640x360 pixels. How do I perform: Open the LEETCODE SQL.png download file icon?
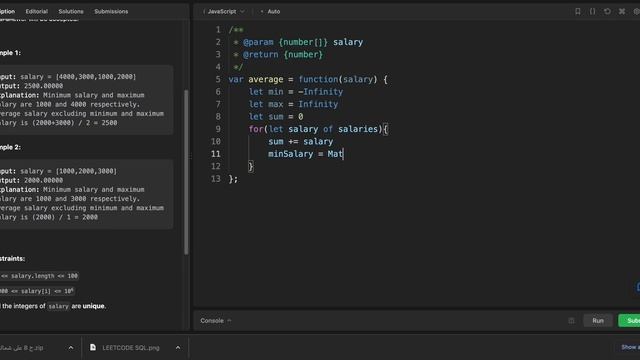(x=93, y=347)
